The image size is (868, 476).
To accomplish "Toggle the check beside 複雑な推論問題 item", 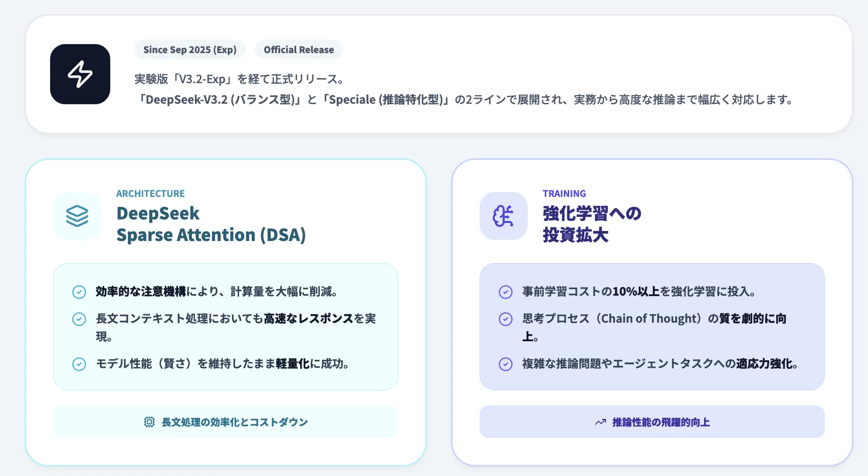I will (505, 364).
